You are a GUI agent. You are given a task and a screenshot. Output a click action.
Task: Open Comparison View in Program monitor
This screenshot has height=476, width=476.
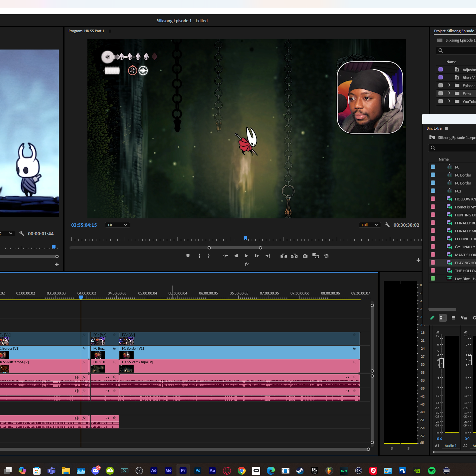tap(316, 256)
